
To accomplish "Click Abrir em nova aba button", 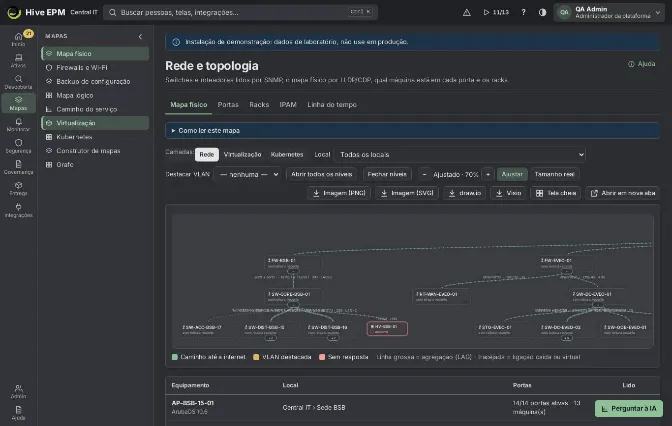I will 623,193.
